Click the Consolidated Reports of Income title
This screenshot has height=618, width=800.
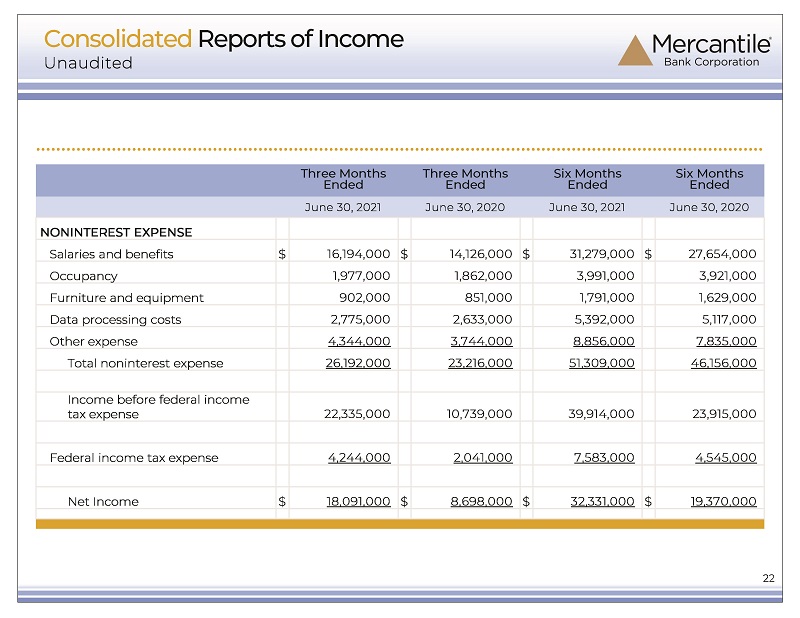tap(223, 39)
